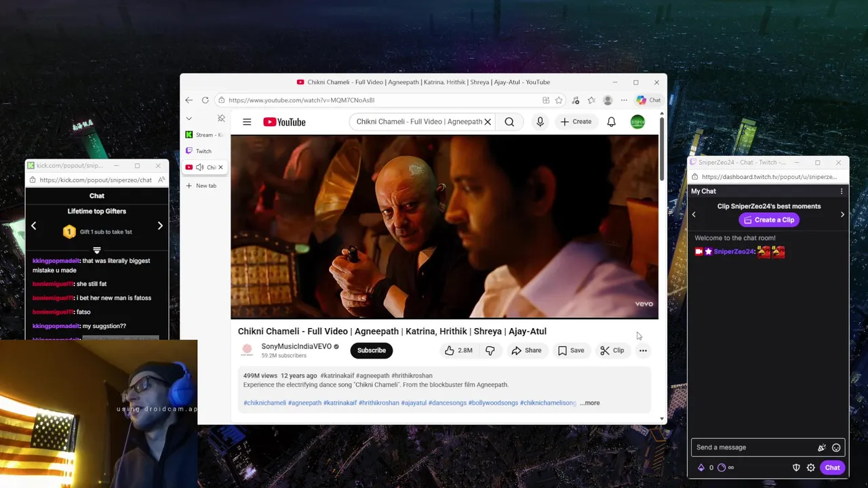Open channel points circle icon in Twitch chat
The width and height of the screenshot is (868, 488).
click(x=721, y=468)
